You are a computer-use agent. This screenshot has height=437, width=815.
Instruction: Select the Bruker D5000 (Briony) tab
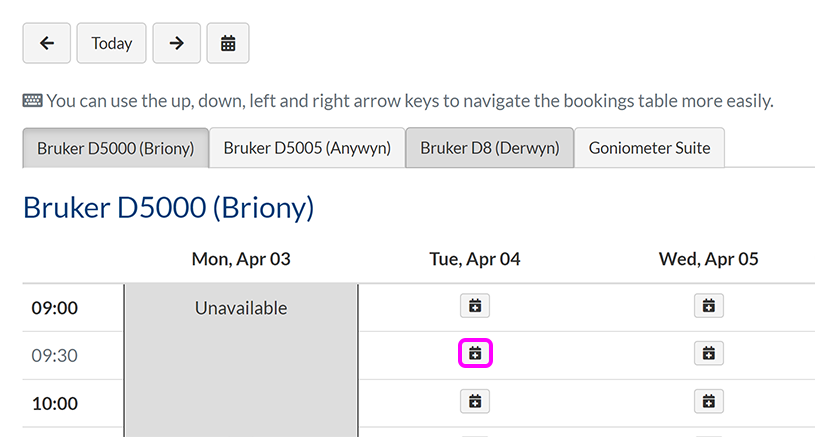pos(115,148)
